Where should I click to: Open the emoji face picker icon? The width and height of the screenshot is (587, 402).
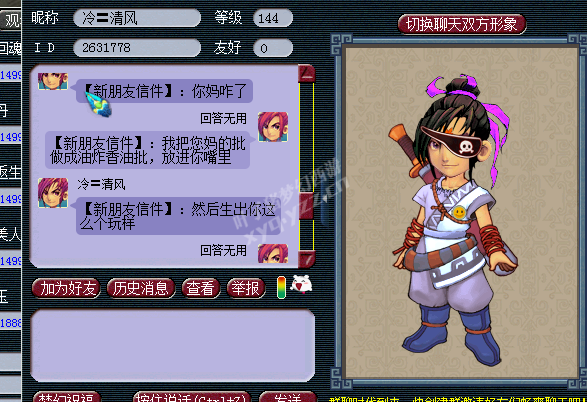(x=301, y=285)
